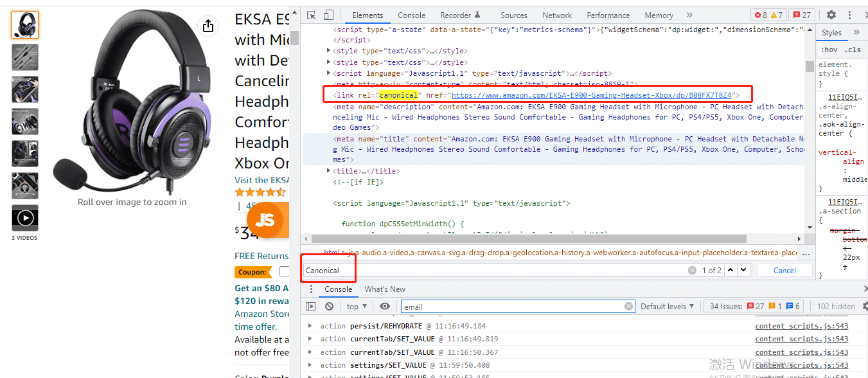Show more DevTools tabs double chevron

689,15
